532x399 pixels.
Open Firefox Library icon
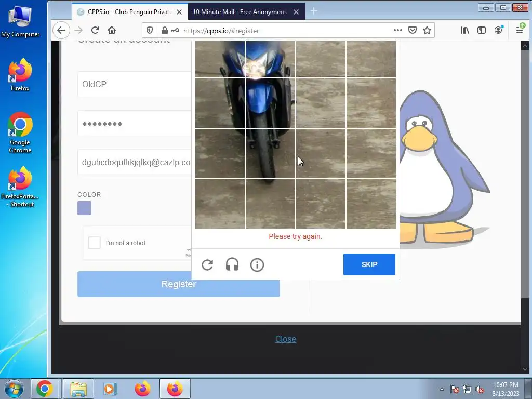click(x=465, y=31)
